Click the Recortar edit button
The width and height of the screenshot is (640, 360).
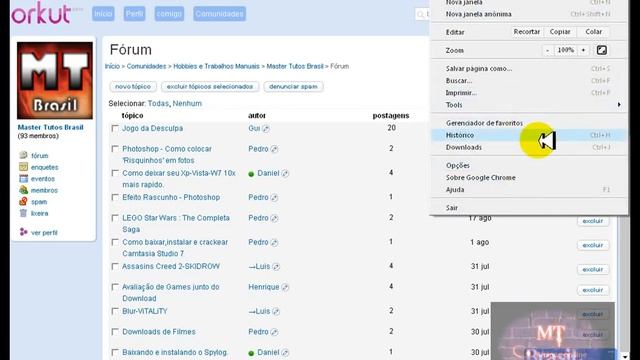(527, 31)
